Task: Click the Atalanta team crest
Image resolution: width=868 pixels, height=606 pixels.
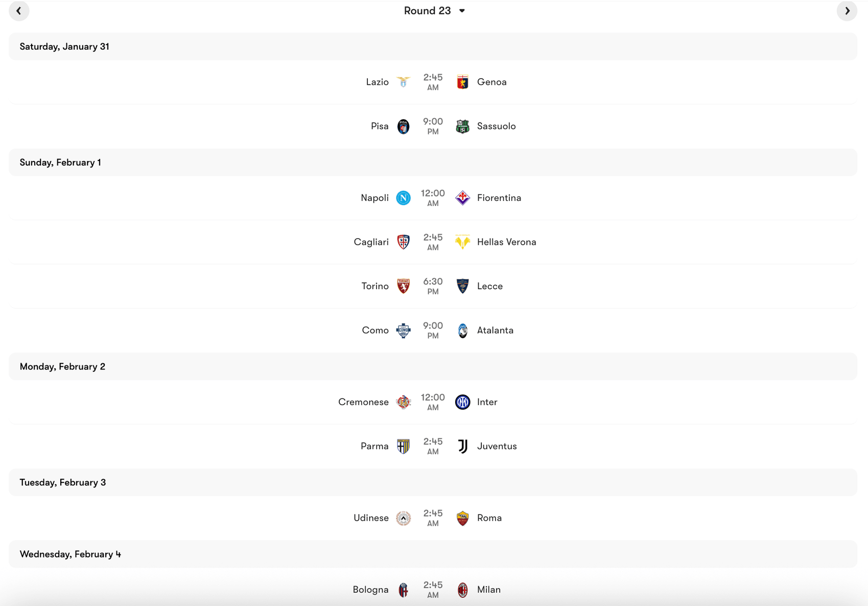Action: click(462, 330)
